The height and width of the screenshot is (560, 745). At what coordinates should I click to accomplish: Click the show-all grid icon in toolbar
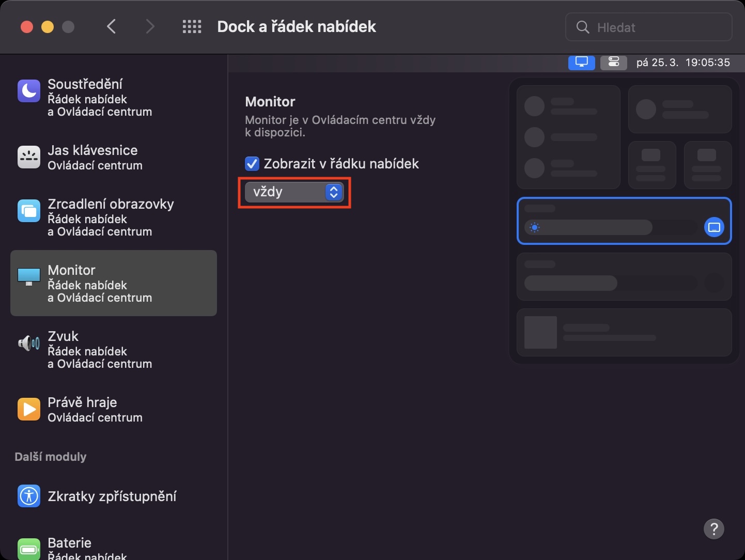tap(192, 26)
